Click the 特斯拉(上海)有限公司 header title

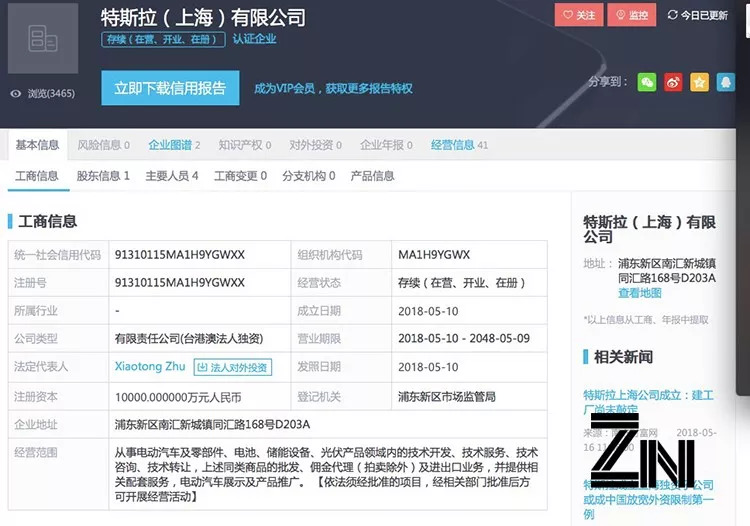(203, 18)
